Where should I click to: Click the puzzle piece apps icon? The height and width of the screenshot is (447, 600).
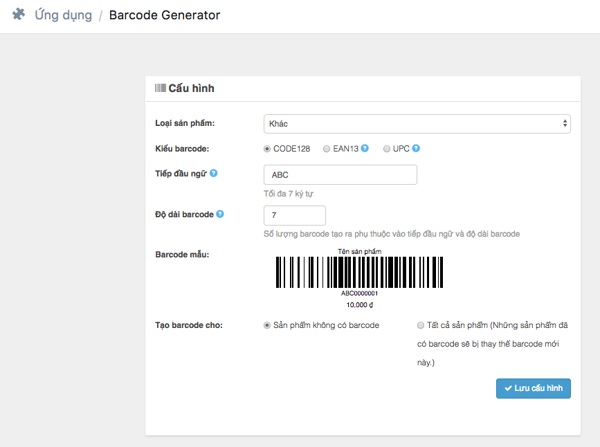[x=19, y=15]
